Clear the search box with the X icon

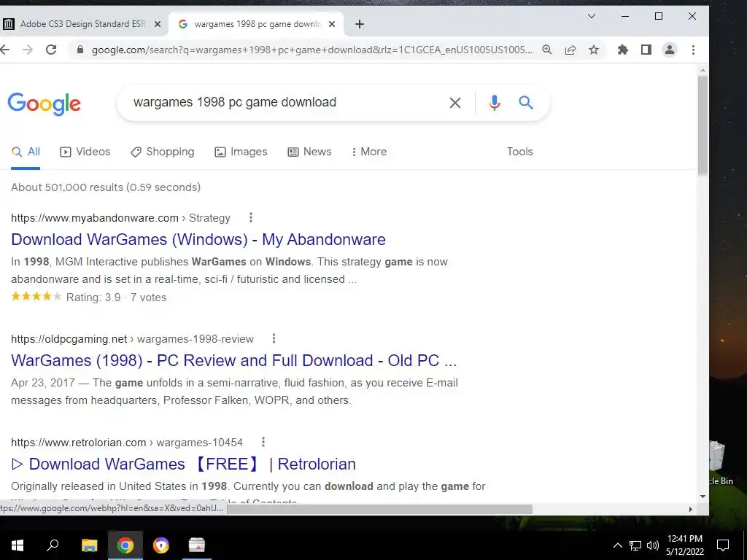coord(455,102)
